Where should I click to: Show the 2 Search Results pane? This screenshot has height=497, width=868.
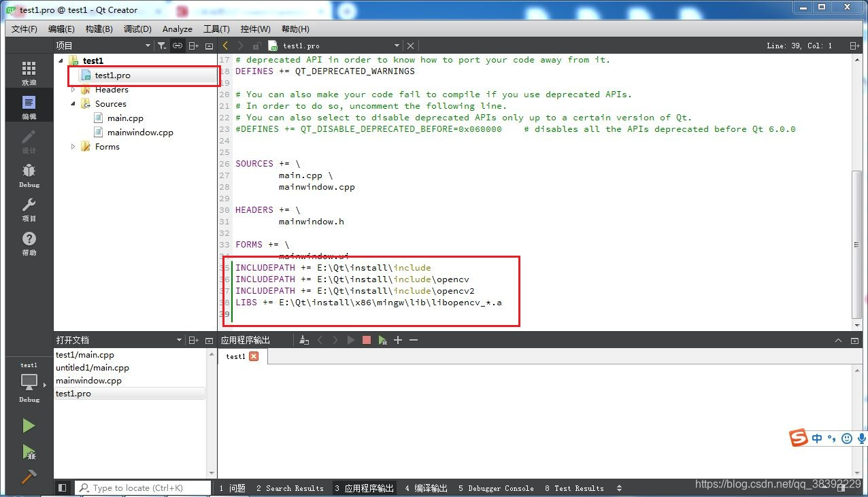(290, 487)
